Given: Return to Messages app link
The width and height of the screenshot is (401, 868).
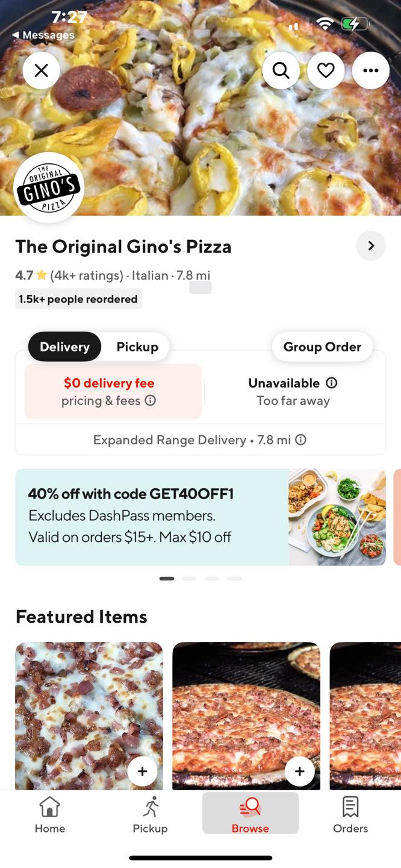Looking at the screenshot, I should [x=43, y=35].
